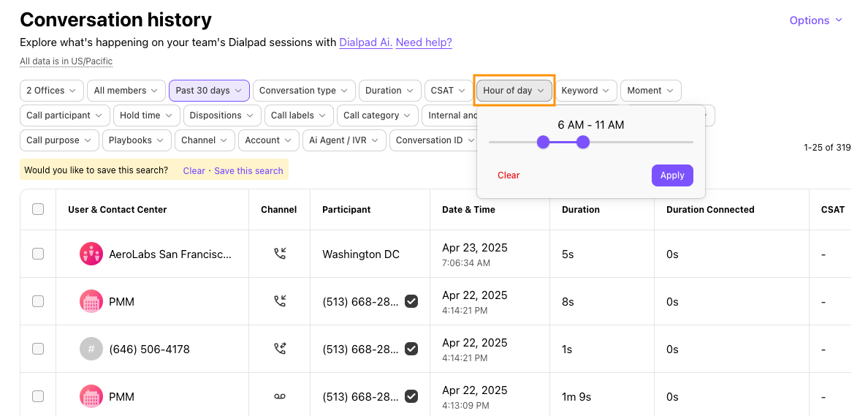Click the inbound call icon in the PMM 8s row
Image resolution: width=868 pixels, height=416 pixels.
tap(280, 301)
